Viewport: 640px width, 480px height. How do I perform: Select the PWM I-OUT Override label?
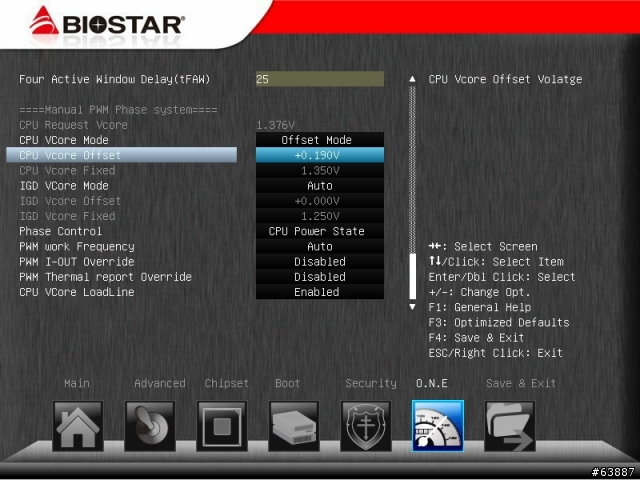pyautogui.click(x=77, y=262)
